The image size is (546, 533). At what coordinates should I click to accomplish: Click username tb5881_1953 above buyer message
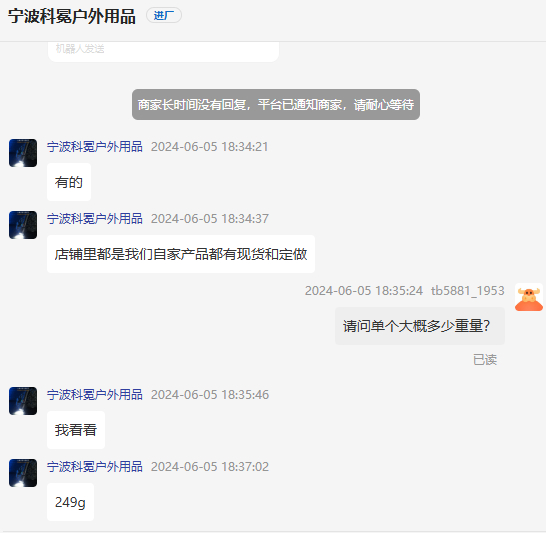[x=468, y=291]
